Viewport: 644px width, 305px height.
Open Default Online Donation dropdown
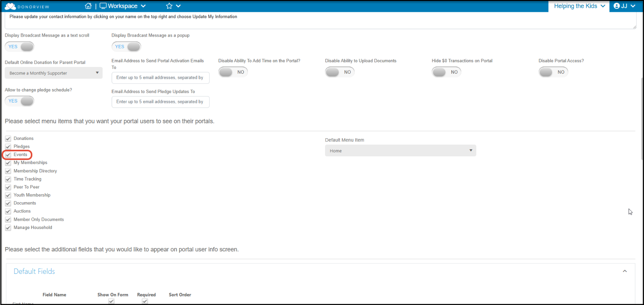pyautogui.click(x=54, y=73)
